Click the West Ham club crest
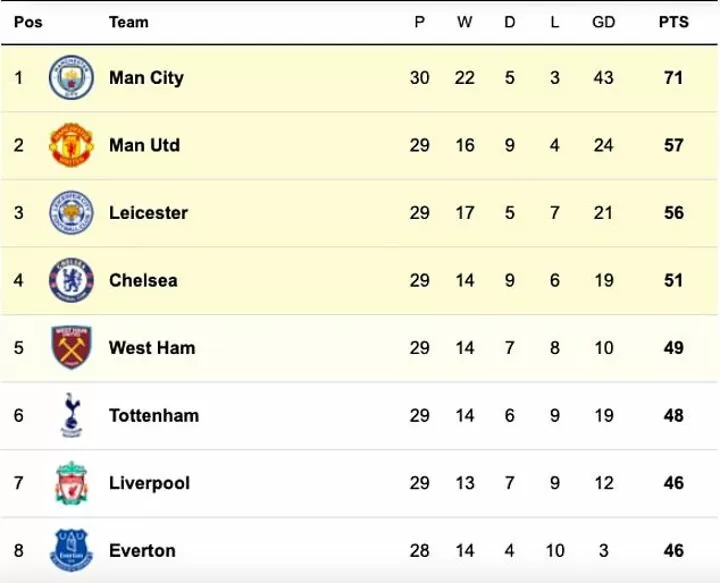This screenshot has width=720, height=583. click(x=71, y=348)
